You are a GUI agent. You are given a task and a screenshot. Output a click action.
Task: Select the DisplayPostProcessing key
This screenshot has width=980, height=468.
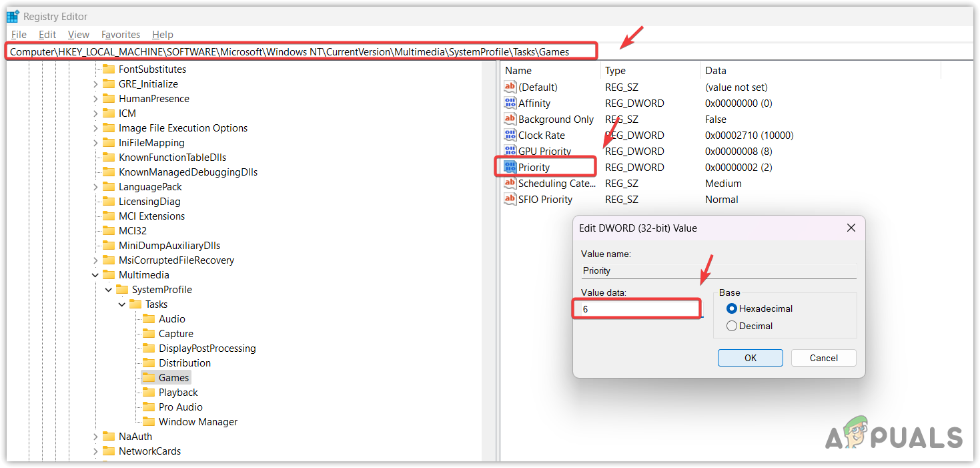[x=207, y=348]
